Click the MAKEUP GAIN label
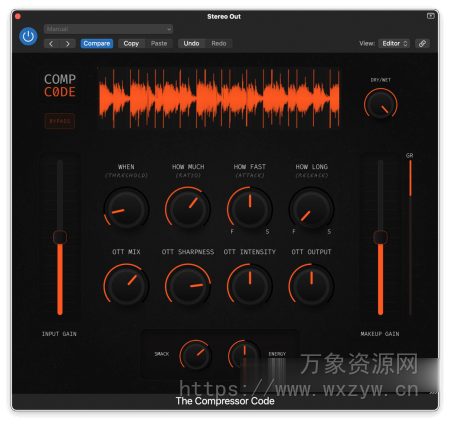Viewport: 450px width, 424px height. click(380, 334)
